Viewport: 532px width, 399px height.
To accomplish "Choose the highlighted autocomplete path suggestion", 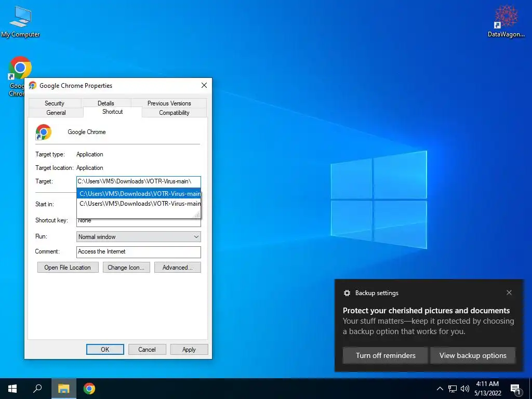I will click(138, 194).
